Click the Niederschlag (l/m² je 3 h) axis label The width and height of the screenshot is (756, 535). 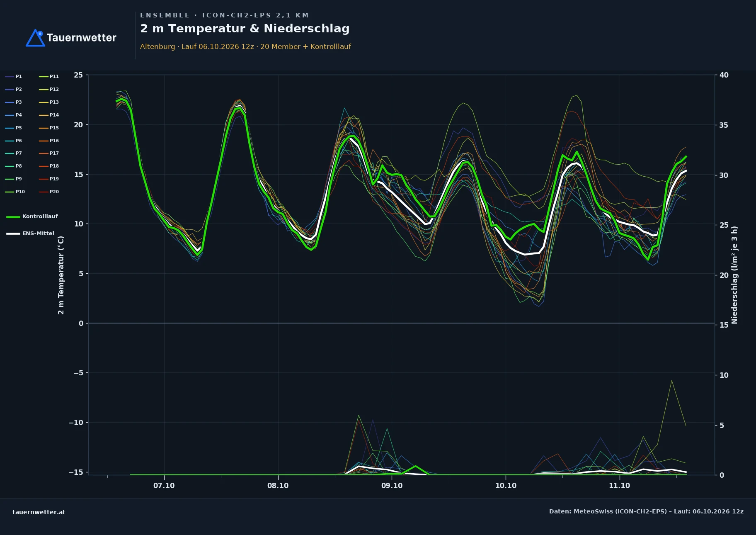tap(734, 275)
